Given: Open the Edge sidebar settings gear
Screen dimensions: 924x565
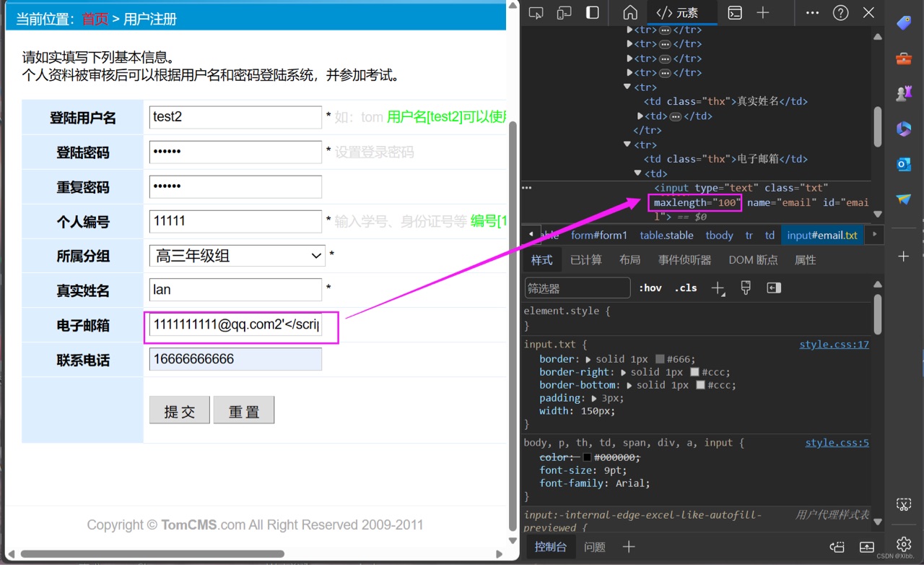Looking at the screenshot, I should pos(904,543).
